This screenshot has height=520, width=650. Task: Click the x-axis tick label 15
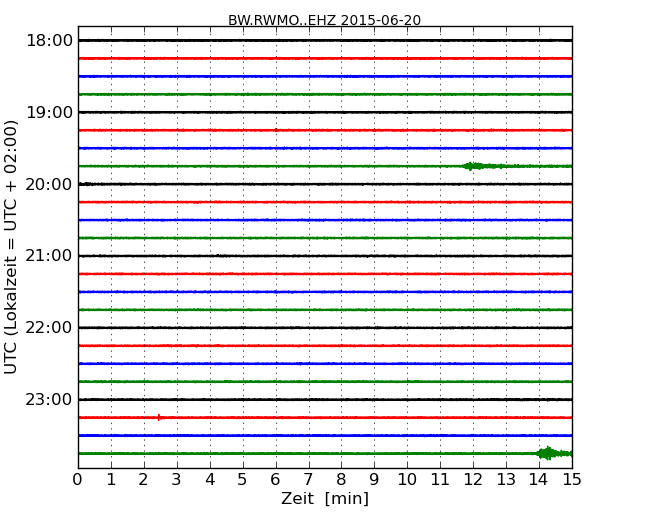[x=572, y=480]
